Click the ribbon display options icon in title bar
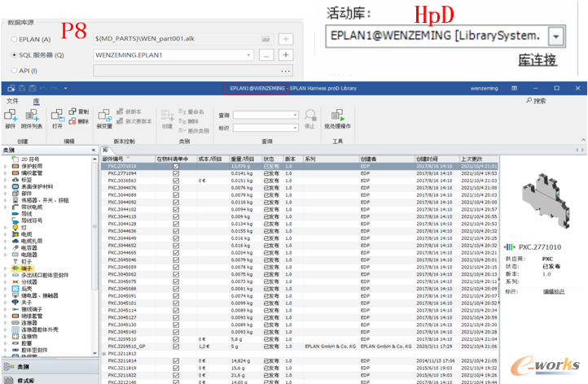 514,88
